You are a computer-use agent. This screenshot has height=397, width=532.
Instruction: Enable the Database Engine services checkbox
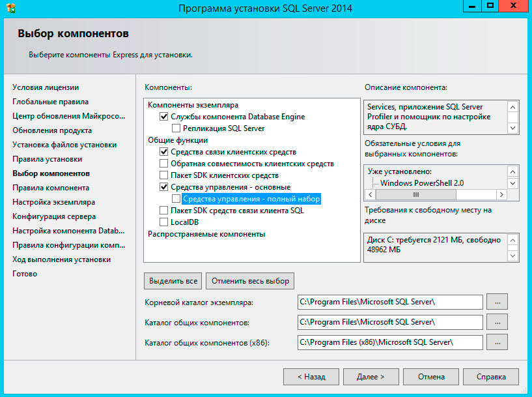[164, 117]
